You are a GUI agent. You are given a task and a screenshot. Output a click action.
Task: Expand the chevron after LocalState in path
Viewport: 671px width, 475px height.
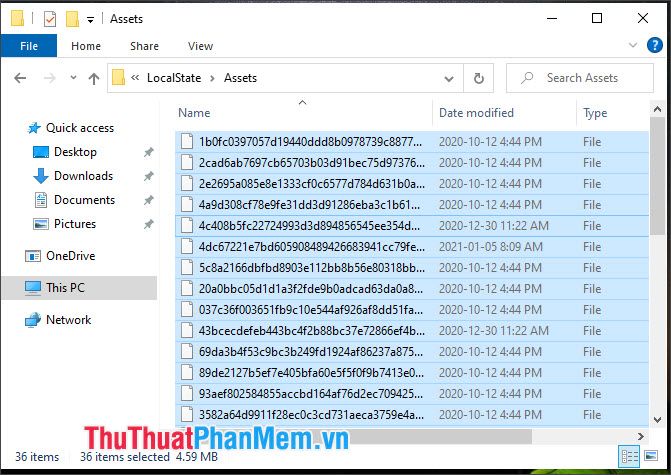coord(212,78)
